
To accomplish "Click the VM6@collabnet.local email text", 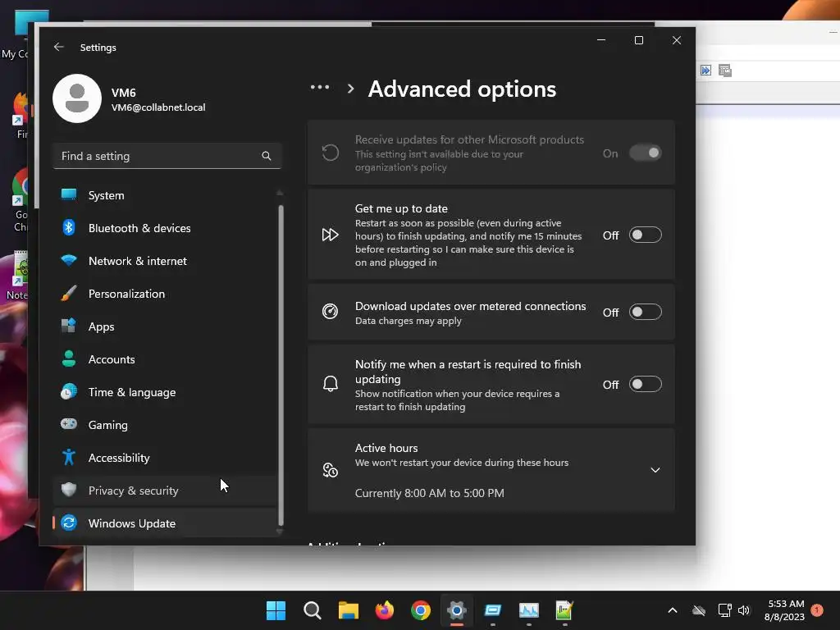I will click(158, 107).
